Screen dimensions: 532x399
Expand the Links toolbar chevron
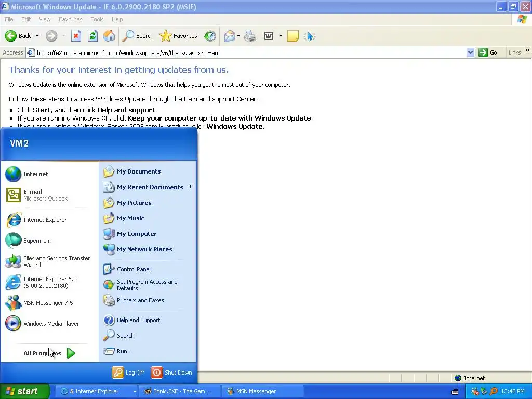click(x=528, y=50)
